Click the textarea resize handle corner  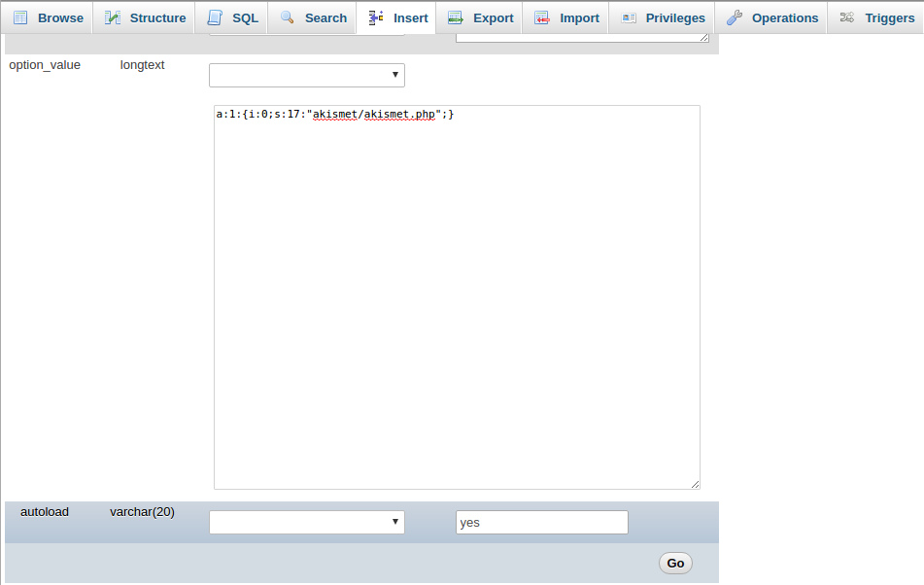coord(696,483)
